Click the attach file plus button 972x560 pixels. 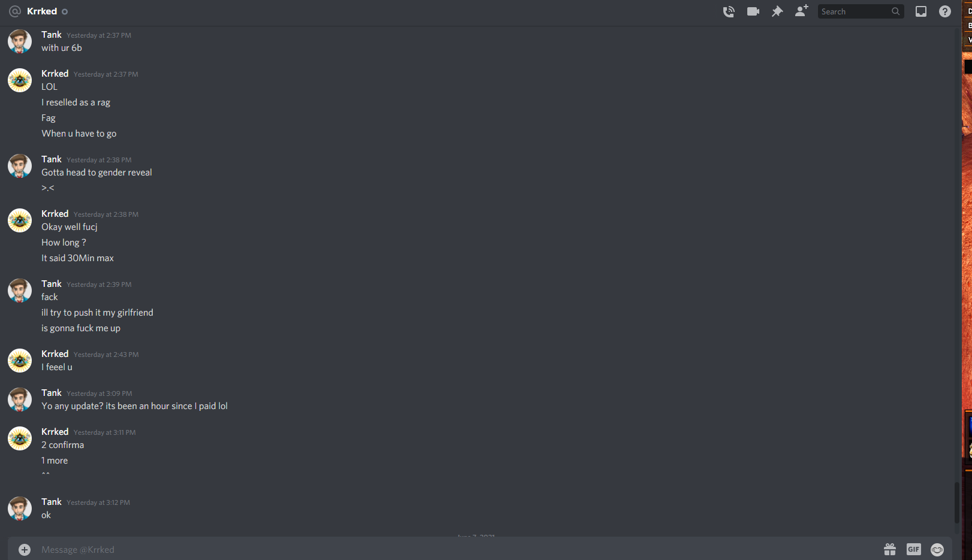tap(25, 550)
